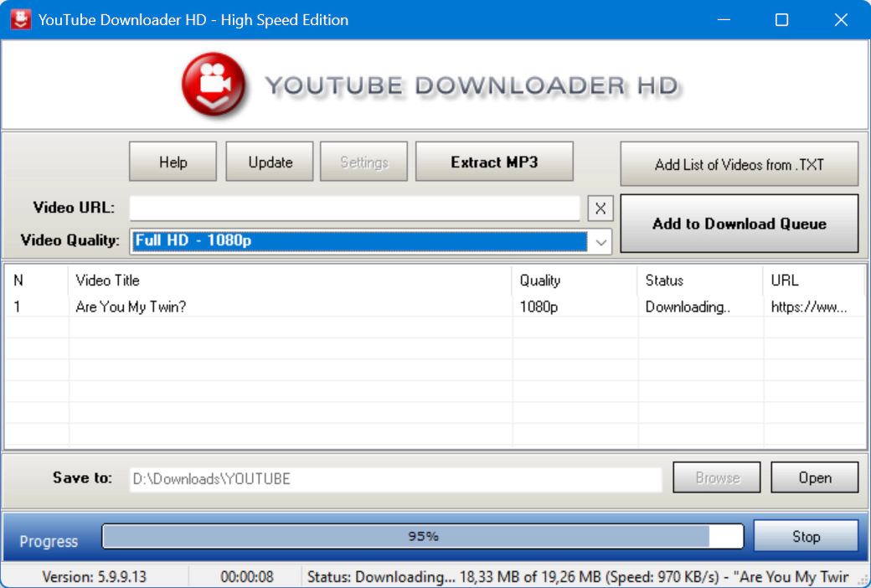Viewport: 871px width, 588px height.
Task: Click the Update button
Action: click(x=270, y=162)
